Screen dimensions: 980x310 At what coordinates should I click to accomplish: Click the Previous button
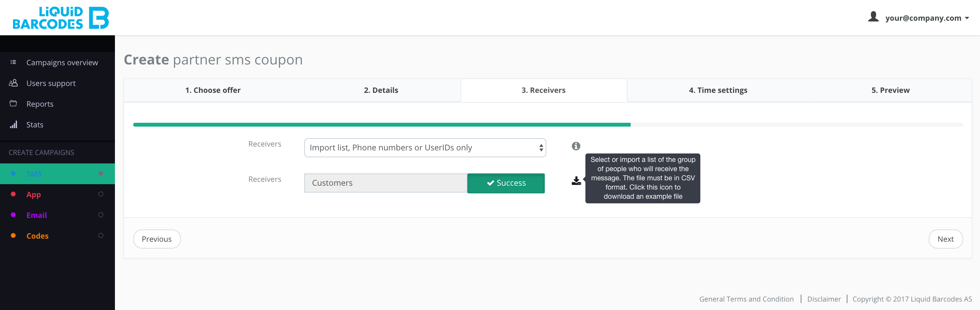[157, 239]
